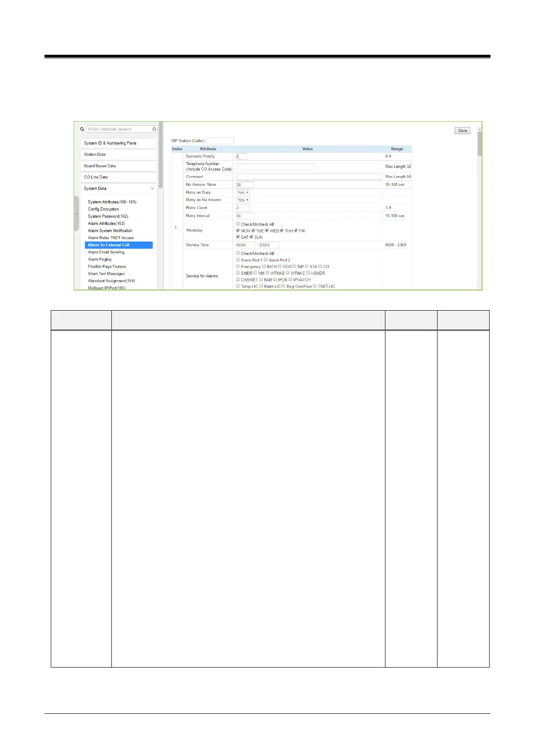Uncheck the THU checkbox
This screenshot has height=756, width=535.
point(282,231)
